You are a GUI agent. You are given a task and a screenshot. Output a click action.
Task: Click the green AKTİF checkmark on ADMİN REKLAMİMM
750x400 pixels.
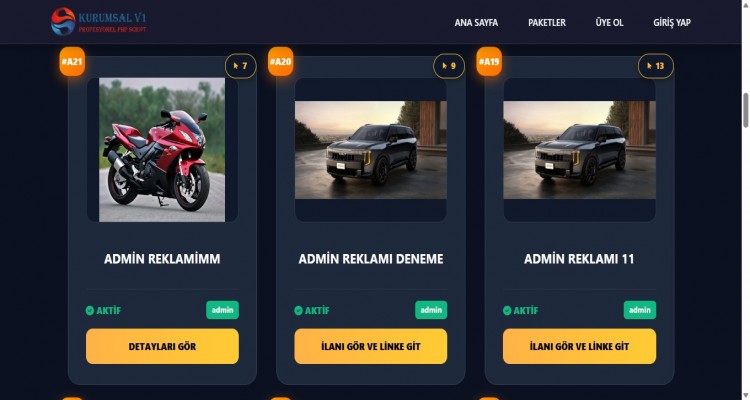click(x=89, y=311)
